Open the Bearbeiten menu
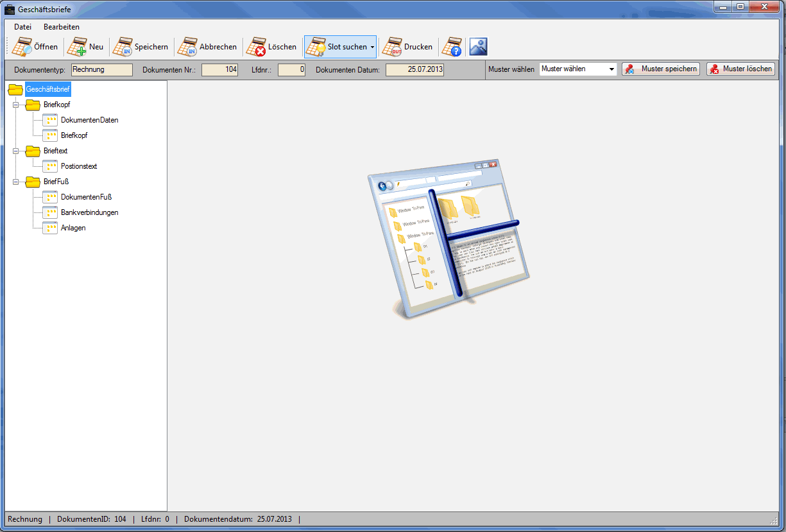This screenshot has height=532, width=786. coord(62,27)
